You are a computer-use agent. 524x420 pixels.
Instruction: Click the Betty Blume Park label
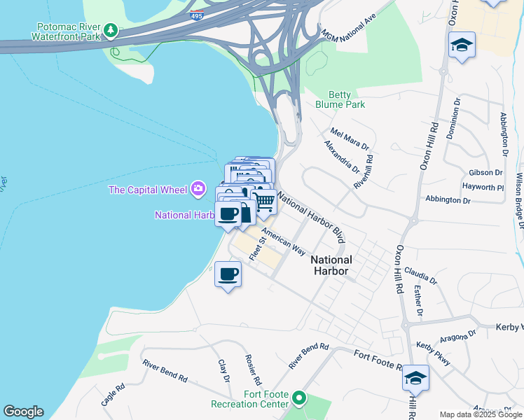point(340,99)
